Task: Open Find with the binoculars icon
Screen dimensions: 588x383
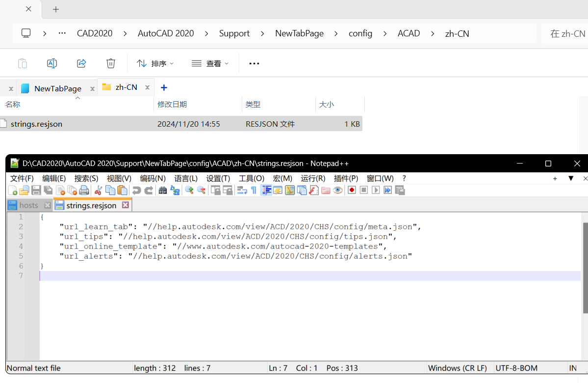Action: (162, 190)
